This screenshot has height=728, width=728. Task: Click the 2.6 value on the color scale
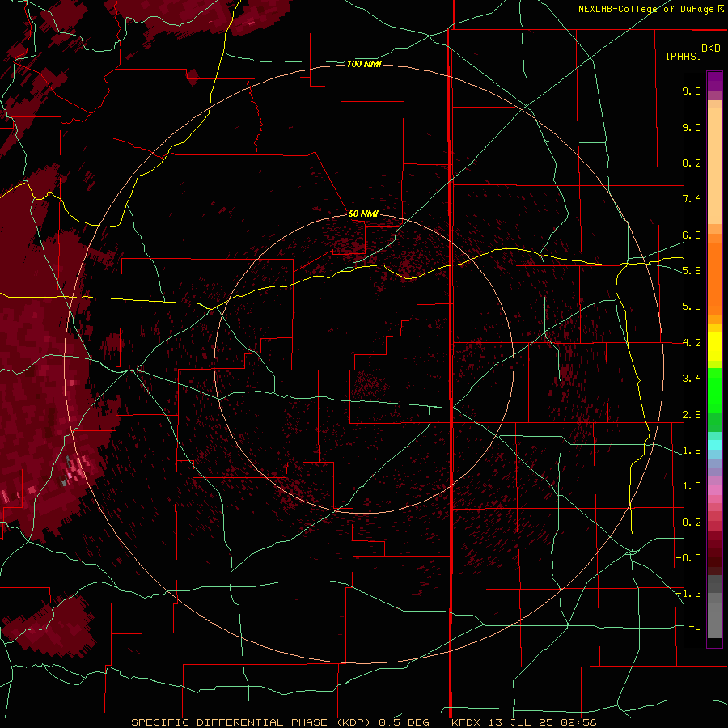pos(692,415)
